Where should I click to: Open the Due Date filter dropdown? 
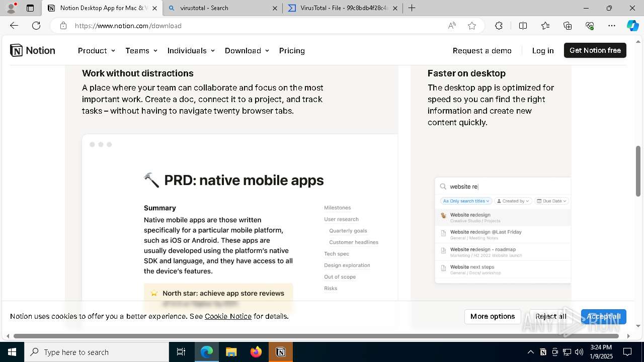[552, 201]
